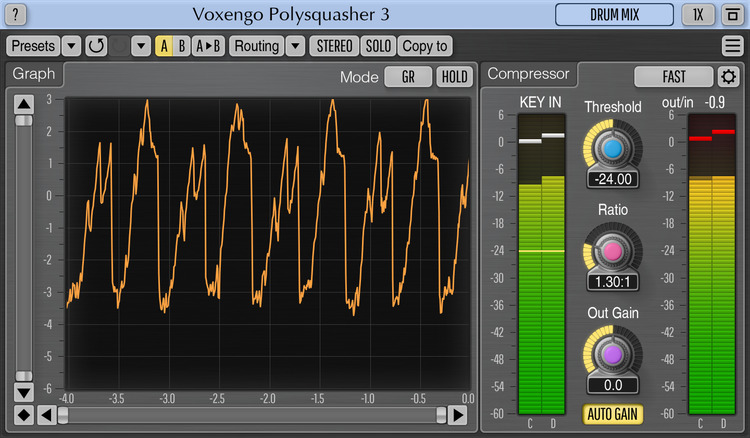Viewport: 750px width, 438px height.
Task: Click the out/in value -0.9
Action: click(x=715, y=102)
